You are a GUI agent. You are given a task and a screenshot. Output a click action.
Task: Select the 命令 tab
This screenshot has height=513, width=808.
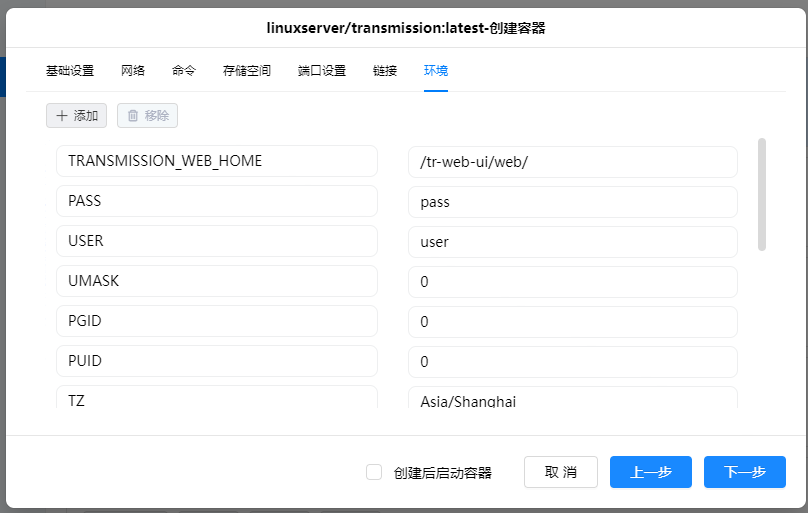coord(184,71)
